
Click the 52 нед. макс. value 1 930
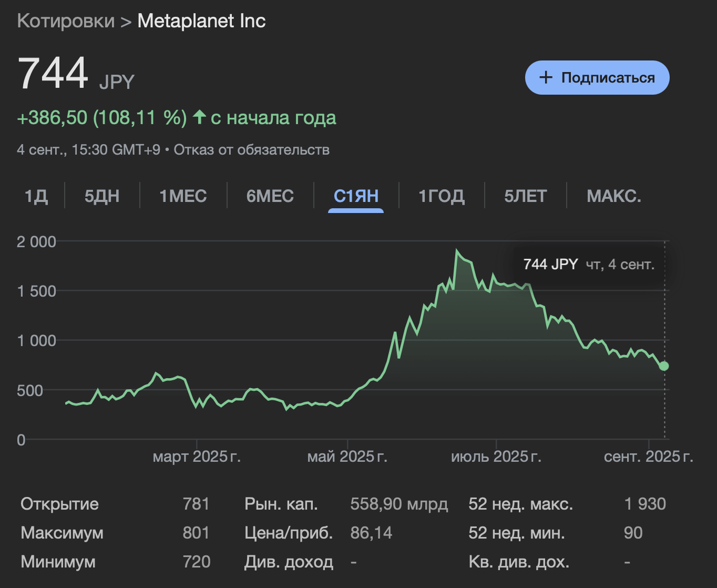(x=645, y=504)
